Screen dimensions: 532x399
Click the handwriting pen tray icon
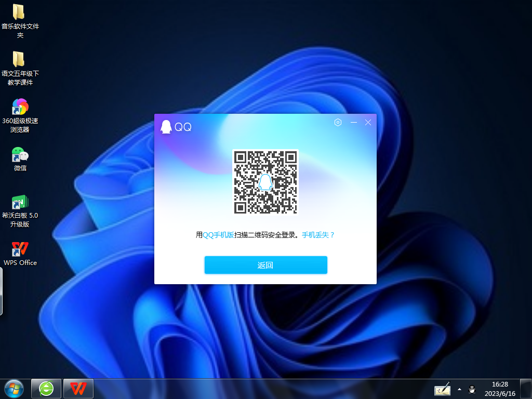point(443,389)
